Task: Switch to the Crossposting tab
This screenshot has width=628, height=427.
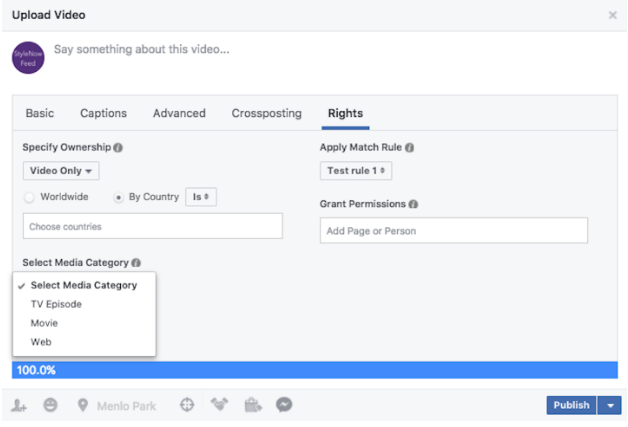Action: 266,113
